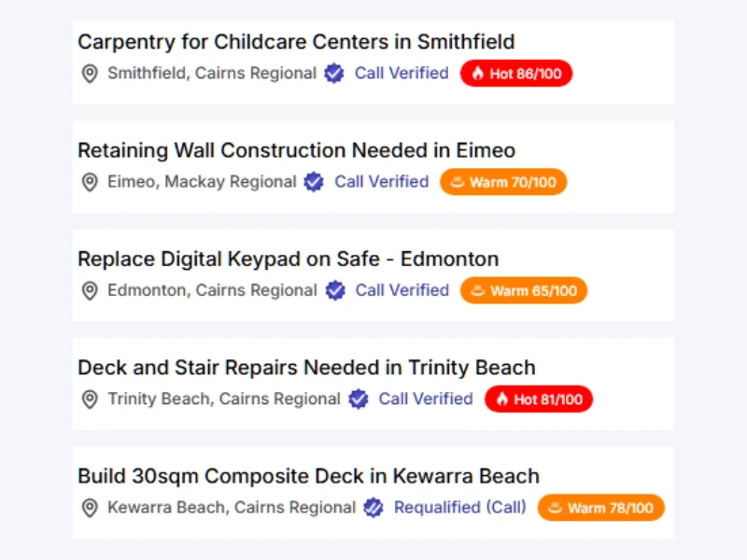Open Deck and Stair Repairs Needed listing

(306, 368)
